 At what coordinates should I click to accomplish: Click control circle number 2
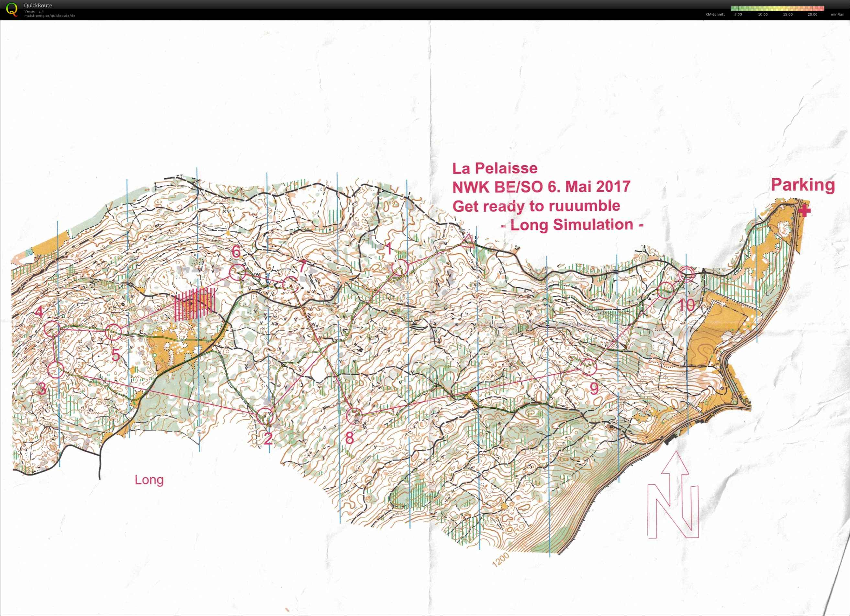[265, 416]
